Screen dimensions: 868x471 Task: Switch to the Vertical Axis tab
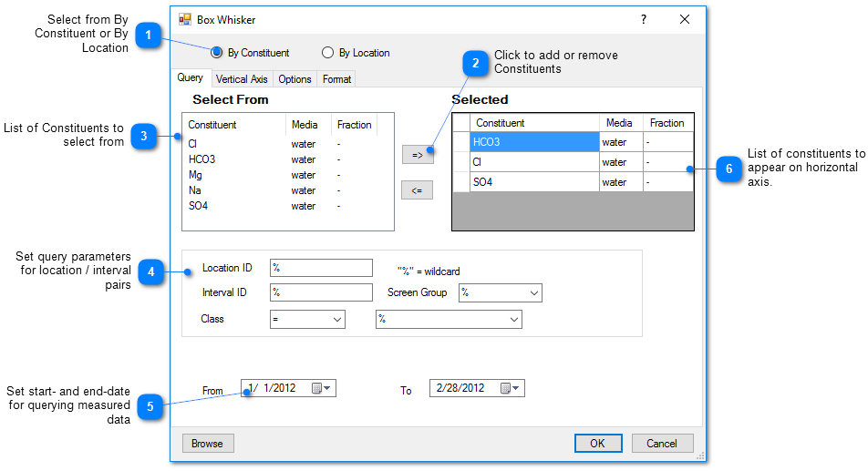242,79
